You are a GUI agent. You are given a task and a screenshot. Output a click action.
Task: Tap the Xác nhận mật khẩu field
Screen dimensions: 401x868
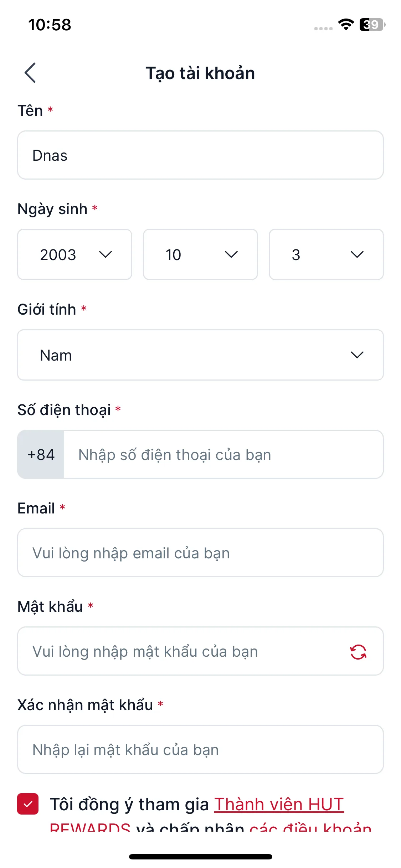[x=200, y=749]
